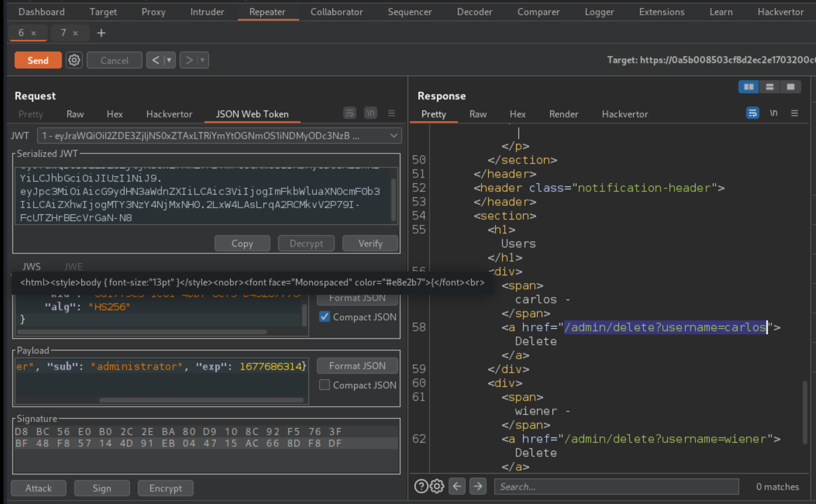Jump to next search match
816x504 pixels.
pyautogui.click(x=478, y=486)
